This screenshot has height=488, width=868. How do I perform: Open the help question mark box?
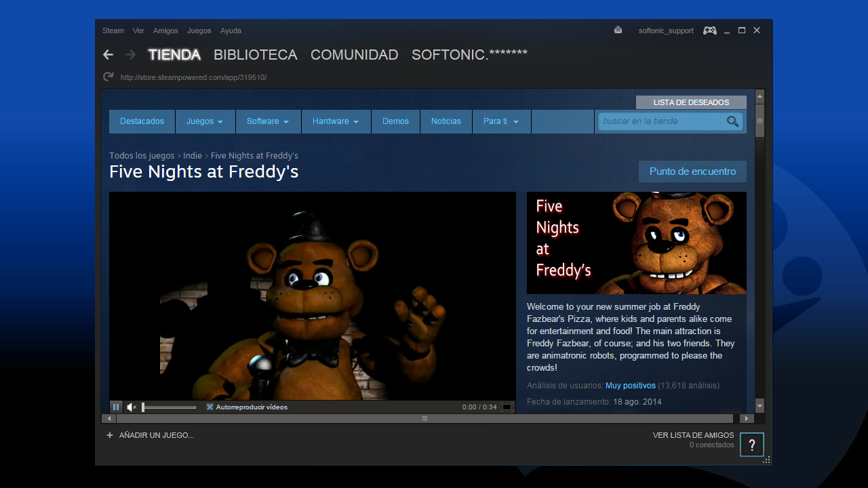[x=752, y=445]
